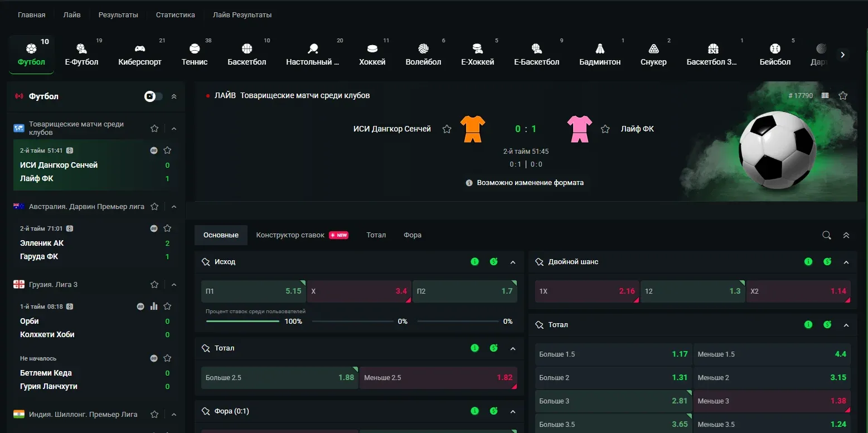Open the Результаты top menu item
This screenshot has width=868, height=433.
tap(118, 15)
